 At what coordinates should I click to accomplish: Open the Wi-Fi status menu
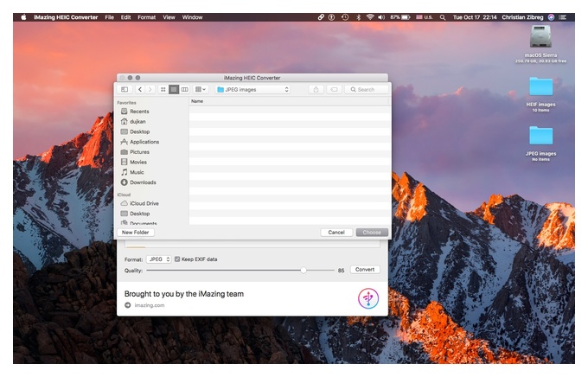pyautogui.click(x=370, y=17)
